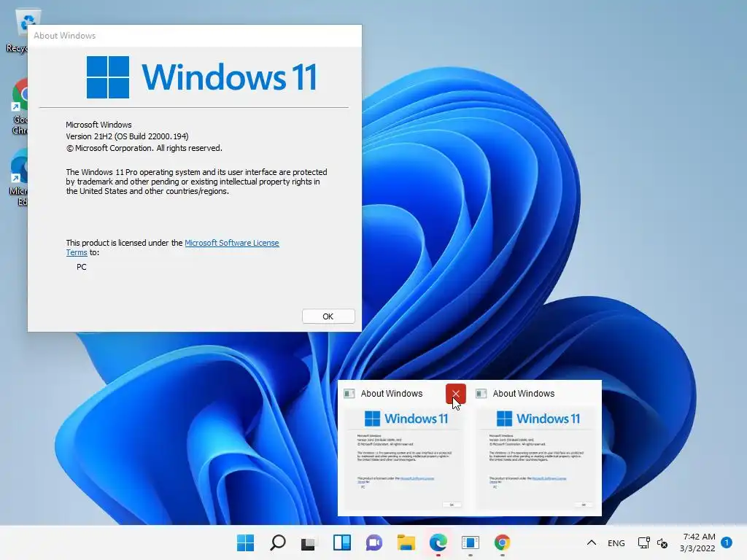Click the muted volume tray icon
The height and width of the screenshot is (560, 747).
(x=662, y=542)
